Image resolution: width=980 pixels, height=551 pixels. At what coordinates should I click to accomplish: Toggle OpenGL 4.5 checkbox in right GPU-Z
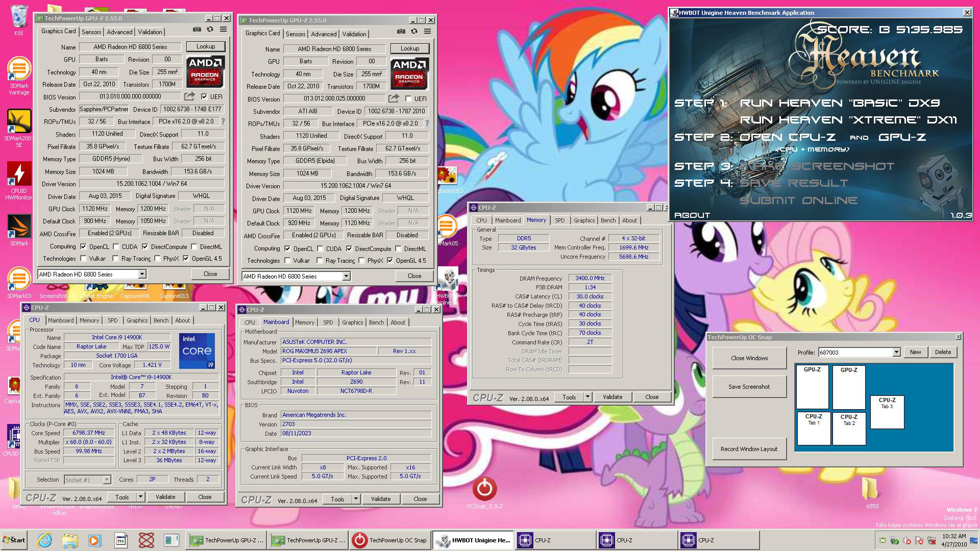(390, 261)
